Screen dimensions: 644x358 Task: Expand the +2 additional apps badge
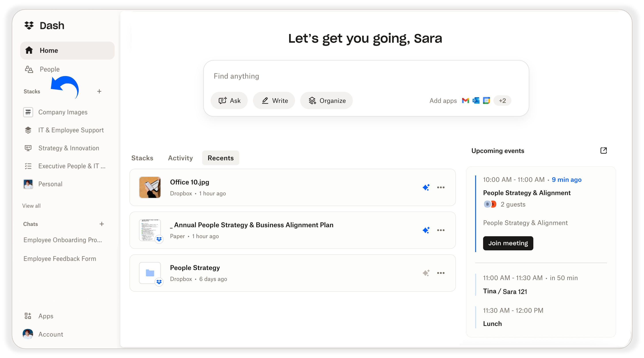coord(502,100)
